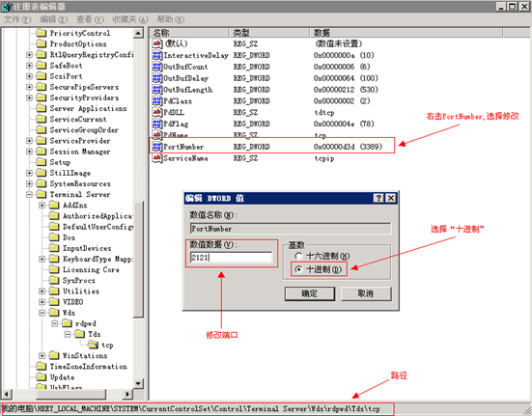Click the OutBufDelay DWORD value icon
This screenshot has height=416, width=532.
pos(156,78)
